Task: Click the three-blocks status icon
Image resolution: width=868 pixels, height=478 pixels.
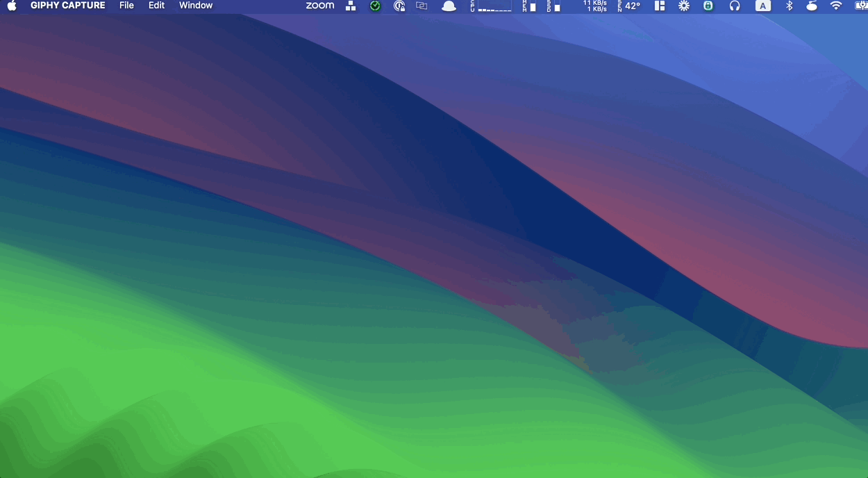Action: [351, 6]
